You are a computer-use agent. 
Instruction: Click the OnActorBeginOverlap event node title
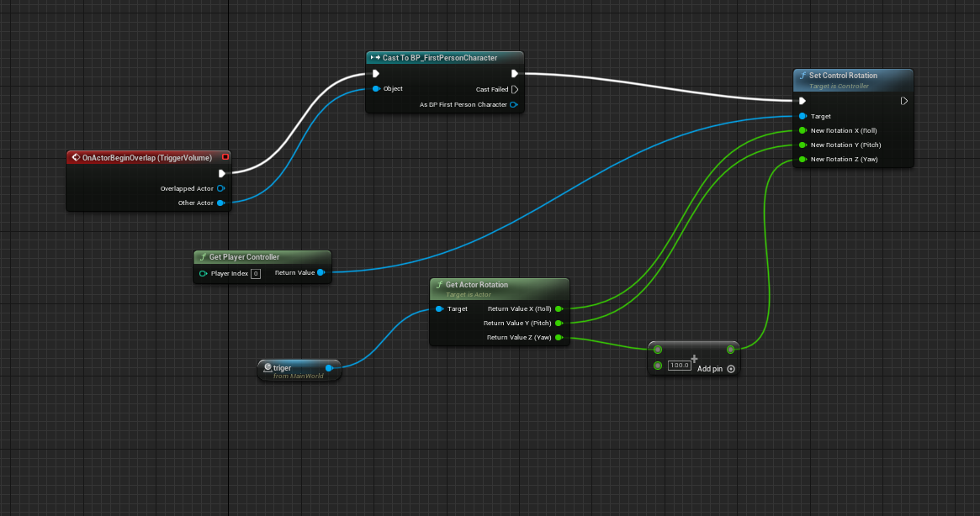coord(147,157)
